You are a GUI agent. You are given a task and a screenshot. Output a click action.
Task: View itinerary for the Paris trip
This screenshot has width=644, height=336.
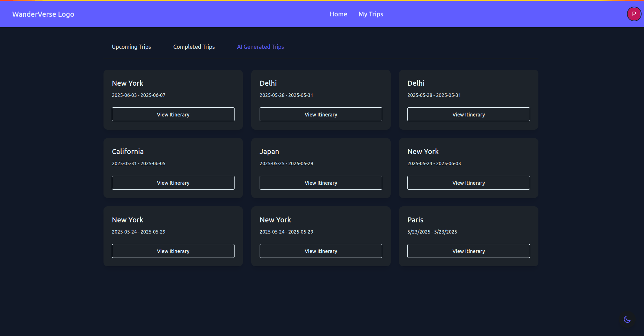click(x=468, y=251)
